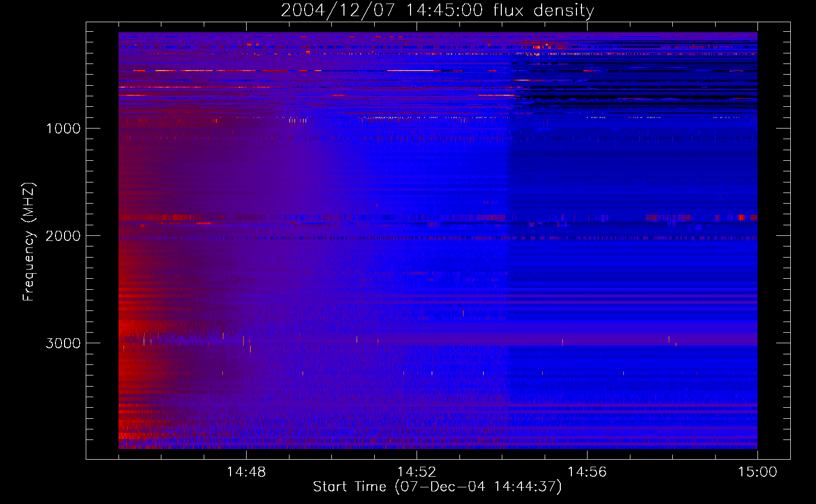The height and width of the screenshot is (504, 816).
Task: Click the plot title '2004/12/07 14:45:00 flux density'
Action: pos(437,10)
